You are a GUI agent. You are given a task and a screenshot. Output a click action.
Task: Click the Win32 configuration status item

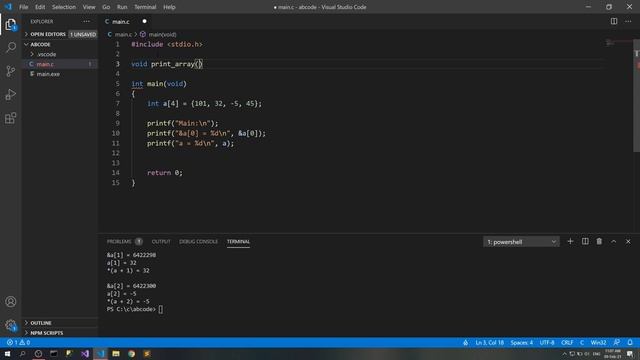coord(598,342)
